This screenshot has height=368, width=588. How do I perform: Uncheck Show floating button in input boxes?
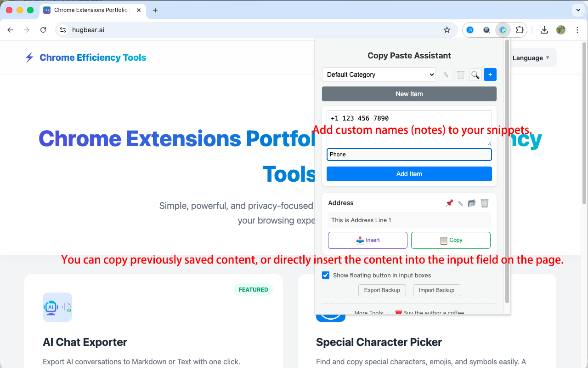[326, 275]
